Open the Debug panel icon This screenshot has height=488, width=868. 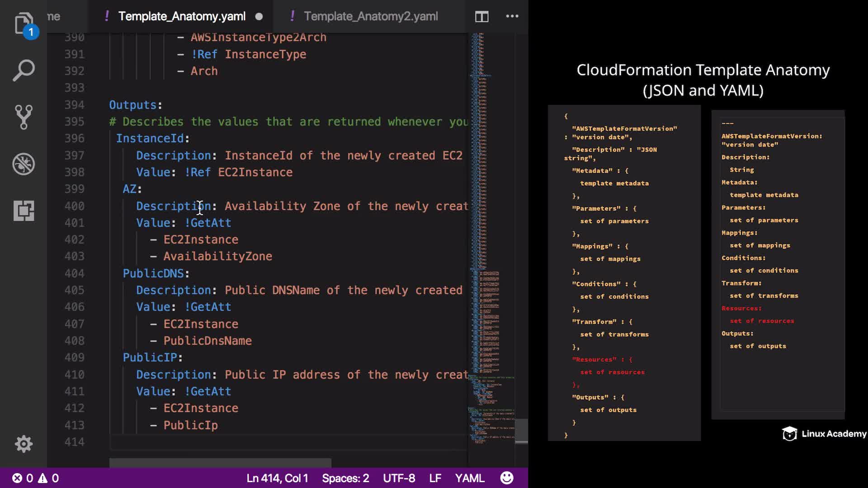(24, 164)
